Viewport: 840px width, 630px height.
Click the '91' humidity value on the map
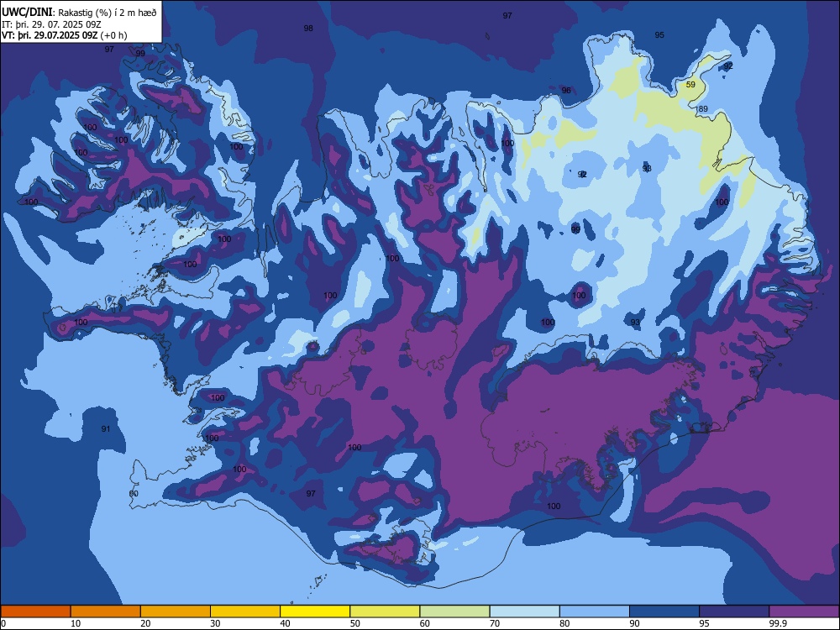pyautogui.click(x=106, y=429)
